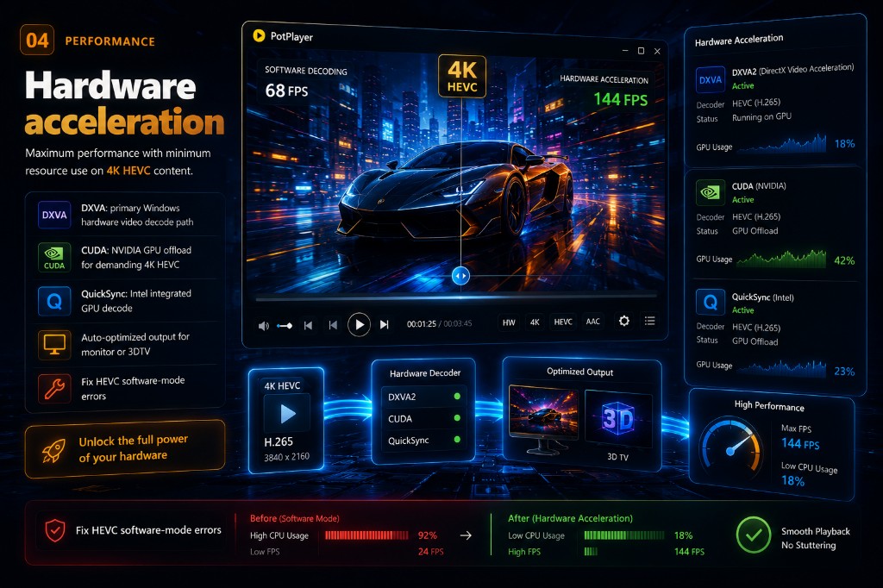Image resolution: width=883 pixels, height=588 pixels.
Task: Click the 4K HEVC badge atop video
Action: coord(462,76)
